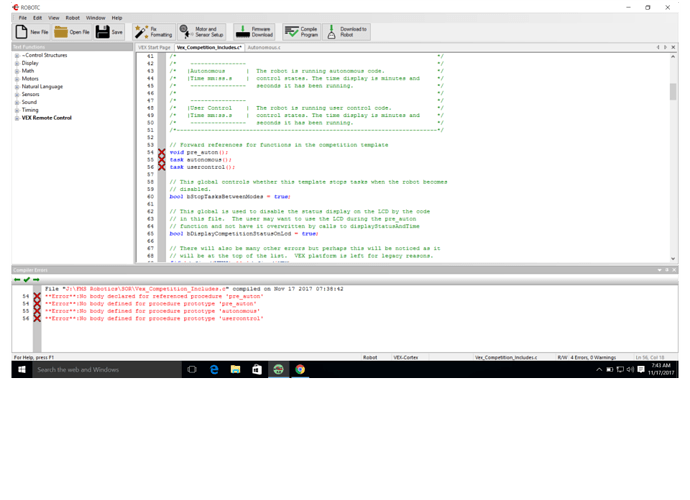This screenshot has width=690, height=500.
Task: Click the bDisplayCompetitionStatusOnLcd declaration line
Action: tap(244, 234)
